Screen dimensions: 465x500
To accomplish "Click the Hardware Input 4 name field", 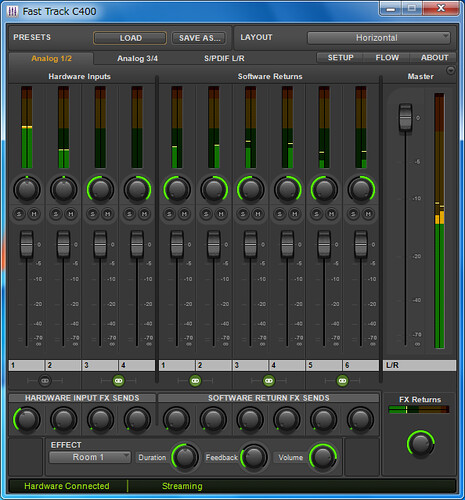I will tap(137, 365).
